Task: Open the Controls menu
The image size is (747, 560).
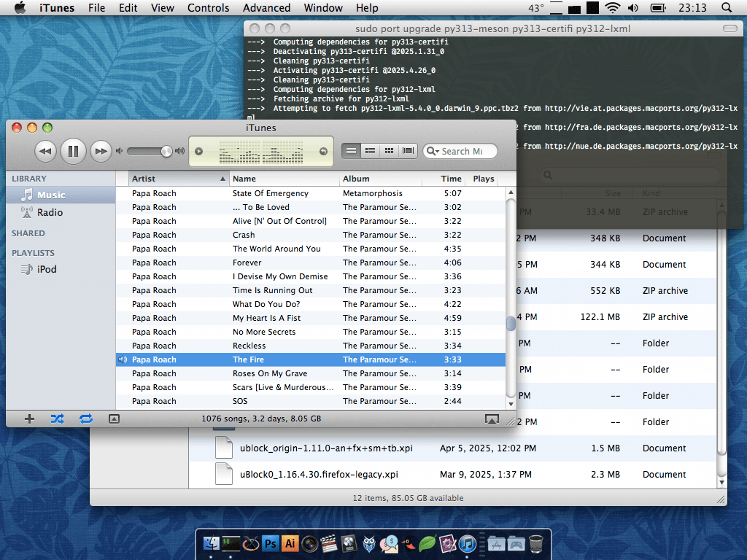Action: (x=209, y=8)
